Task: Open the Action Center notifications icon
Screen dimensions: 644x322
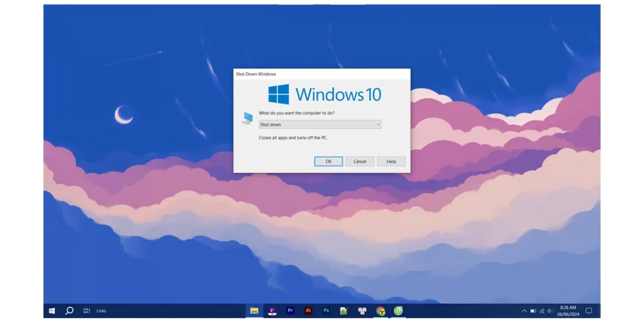Action: [589, 311]
